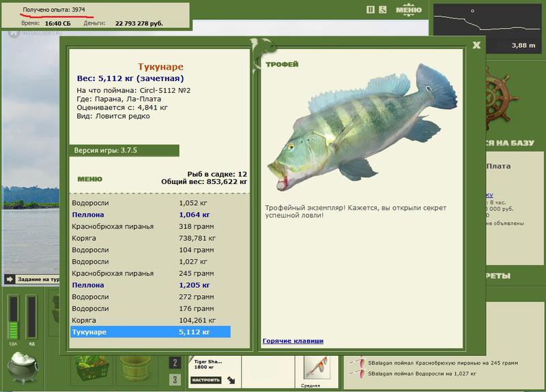The height and width of the screenshot is (392, 546).
Task: Select Краснобрюхая пиранья 245 грамм row
Action: pos(150,273)
